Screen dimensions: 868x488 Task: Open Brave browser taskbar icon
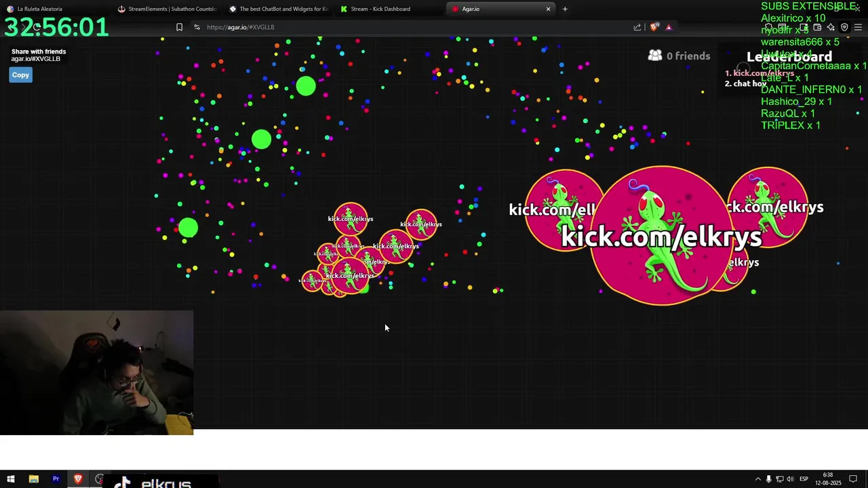[78, 479]
